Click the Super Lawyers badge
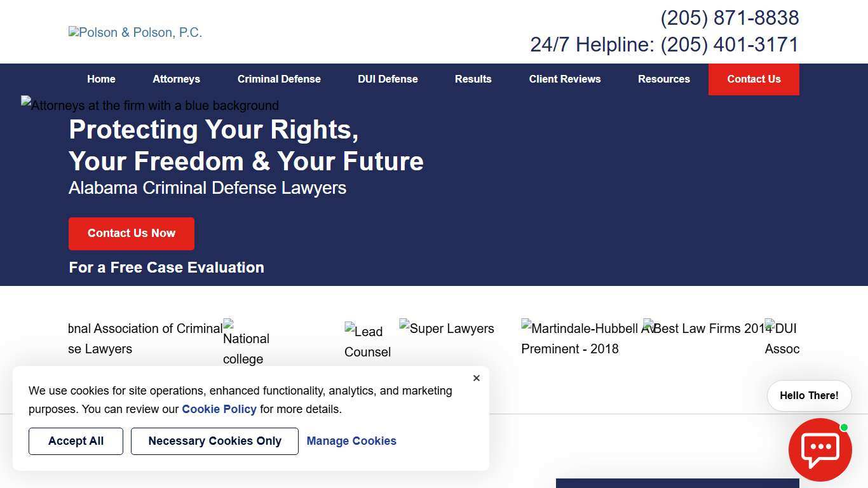Image resolution: width=868 pixels, height=488 pixels. click(447, 328)
